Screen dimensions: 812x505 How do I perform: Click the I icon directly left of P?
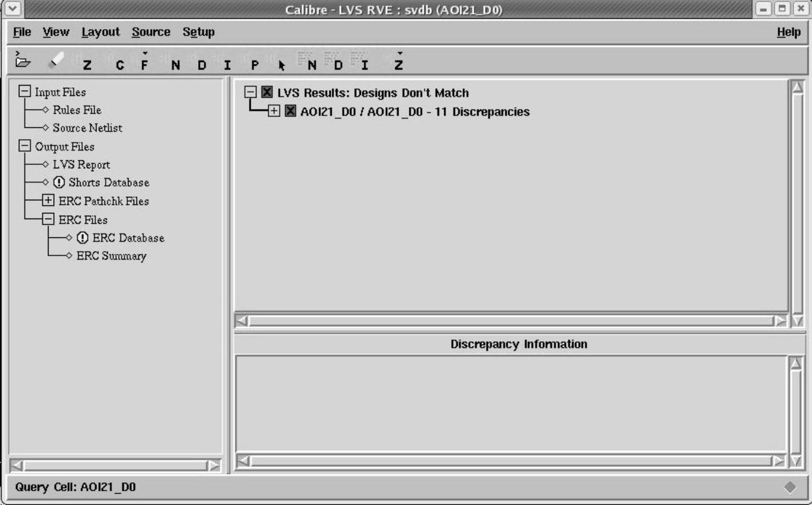[x=227, y=65]
